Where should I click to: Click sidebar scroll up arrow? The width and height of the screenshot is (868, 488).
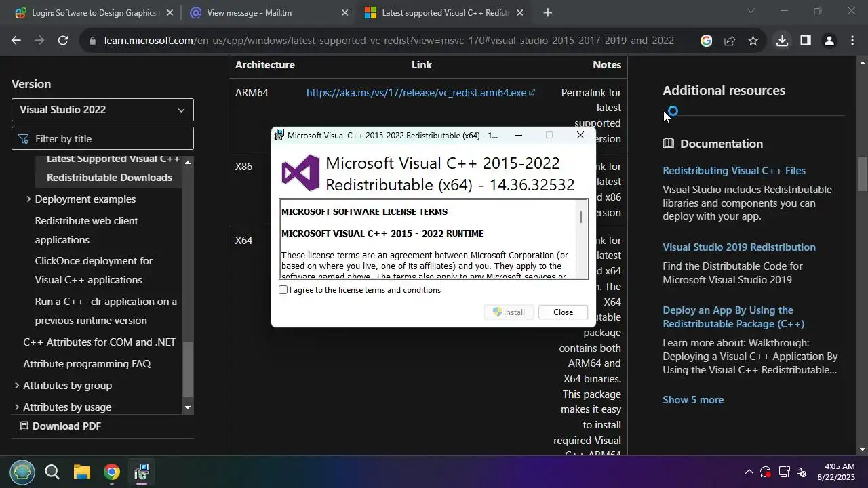[188, 163]
